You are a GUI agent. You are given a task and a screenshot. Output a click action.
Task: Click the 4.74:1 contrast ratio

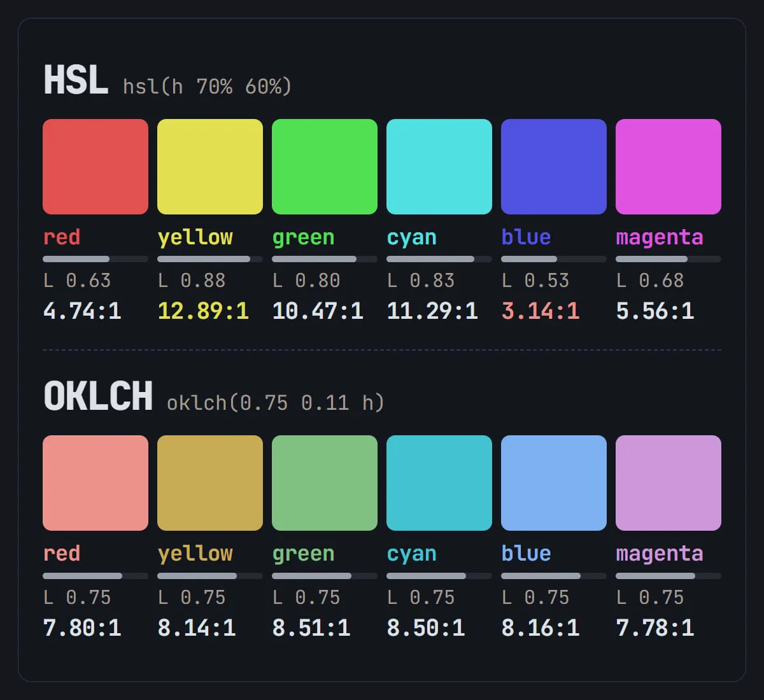coord(82,311)
